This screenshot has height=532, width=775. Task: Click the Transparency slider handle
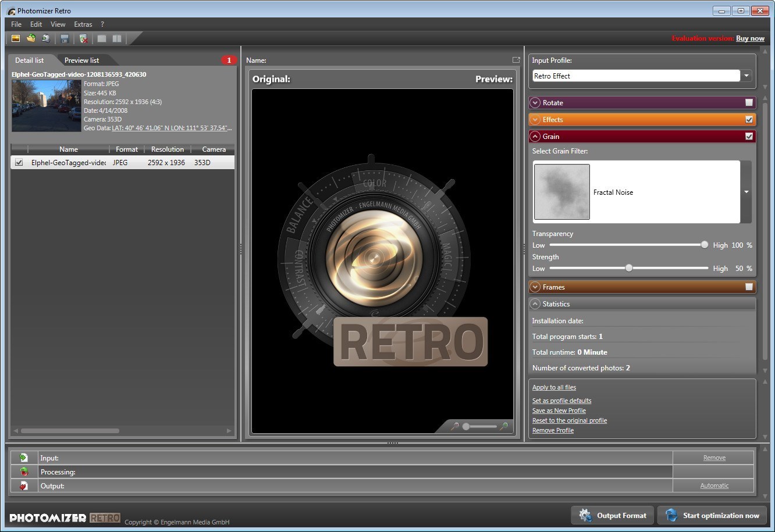(705, 245)
